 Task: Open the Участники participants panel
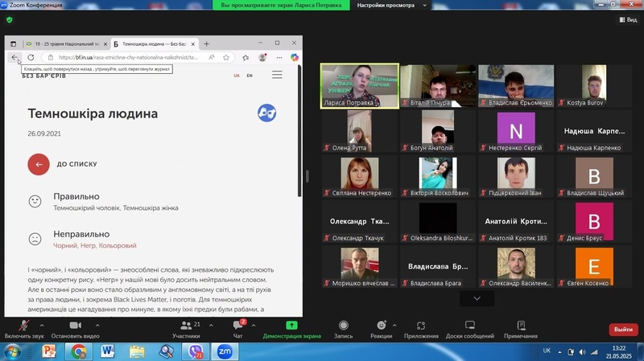click(186, 330)
